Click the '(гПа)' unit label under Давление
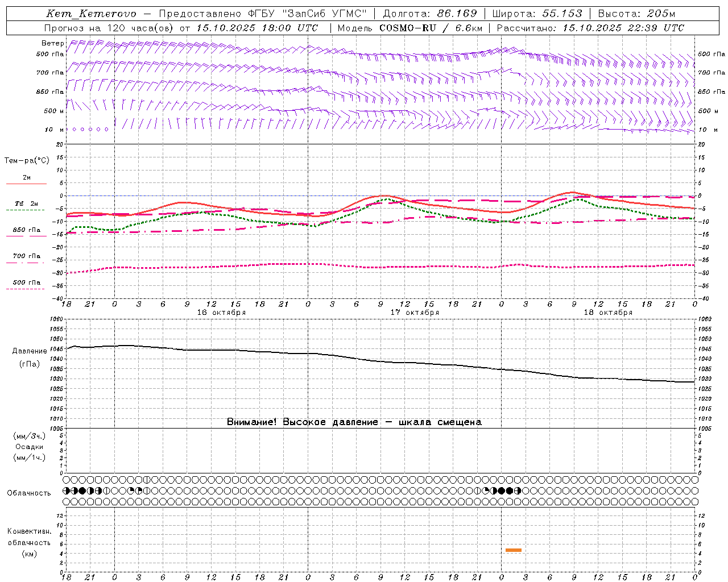 pyautogui.click(x=30, y=364)
